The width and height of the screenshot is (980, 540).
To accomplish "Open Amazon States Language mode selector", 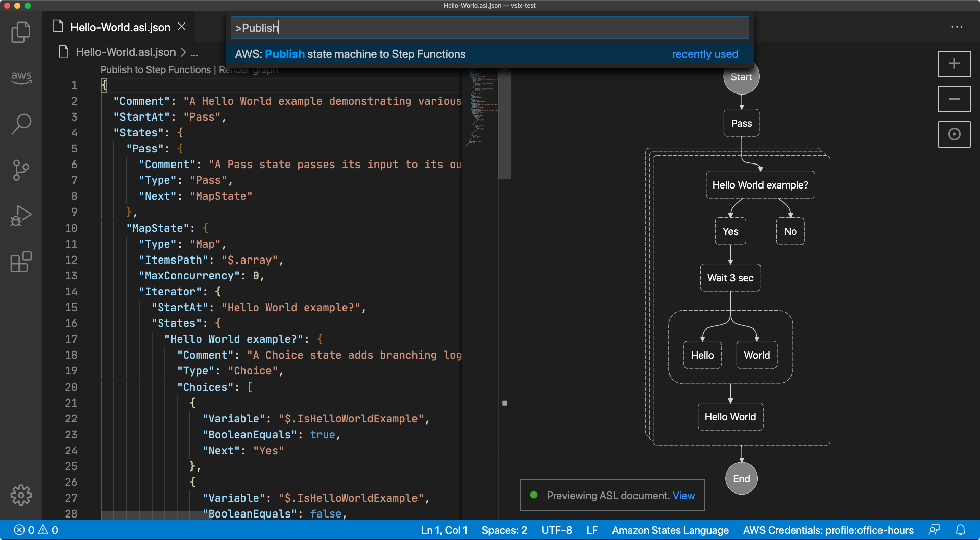I will pos(670,530).
